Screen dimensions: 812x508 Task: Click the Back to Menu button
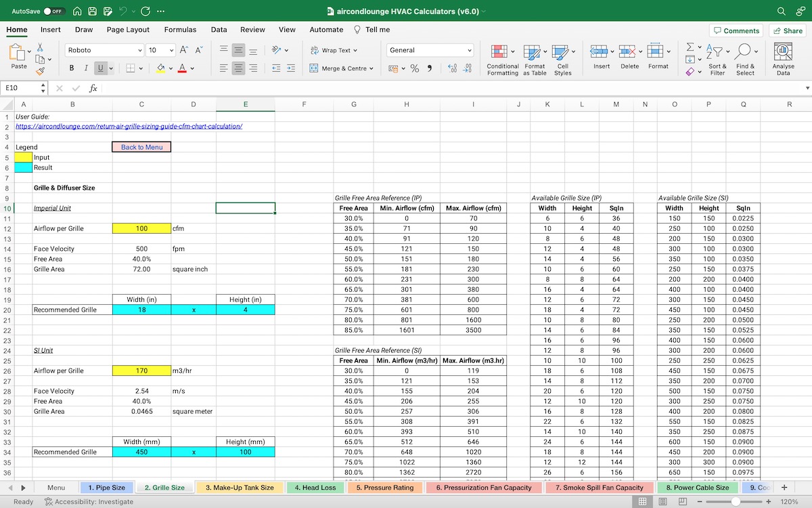(141, 147)
